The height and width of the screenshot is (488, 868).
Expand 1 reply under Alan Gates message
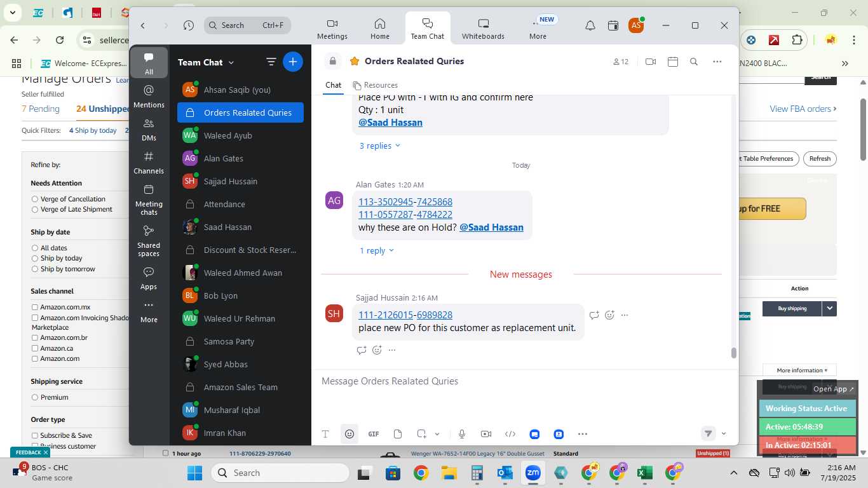click(377, 250)
